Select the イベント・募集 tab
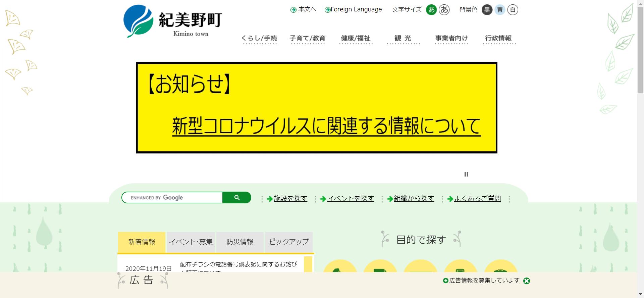 (x=191, y=242)
